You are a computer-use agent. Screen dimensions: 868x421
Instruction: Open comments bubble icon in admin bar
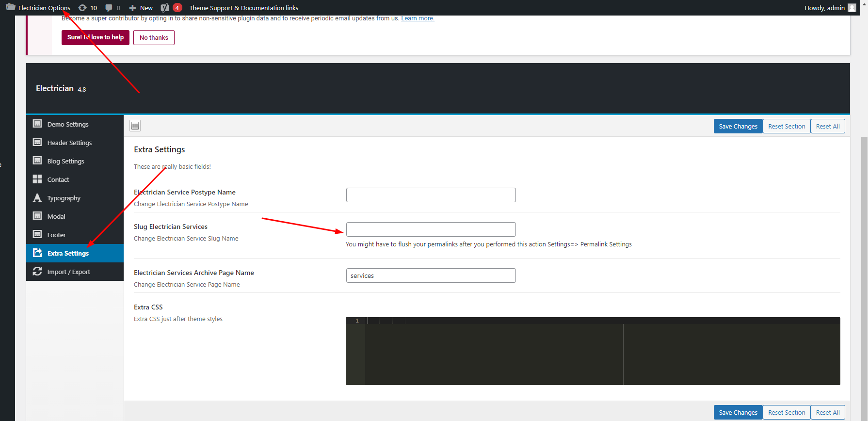pos(109,8)
